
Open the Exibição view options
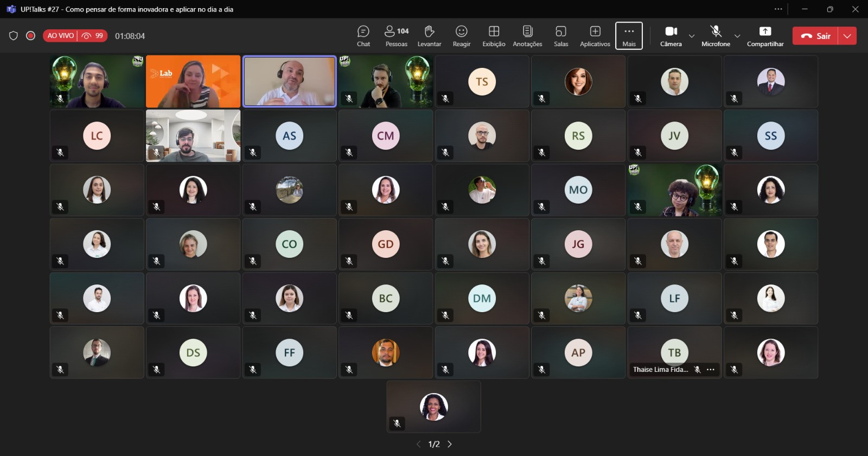494,36
